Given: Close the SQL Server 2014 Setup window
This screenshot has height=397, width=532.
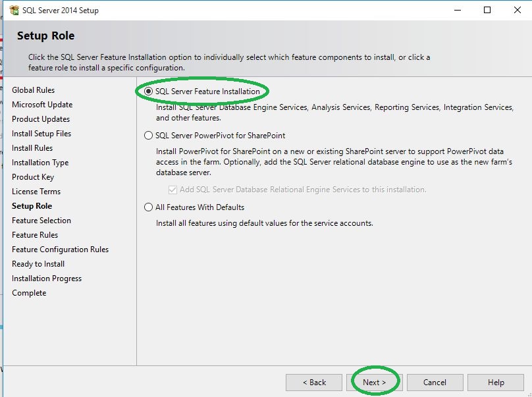Looking at the screenshot, I should pos(517,10).
